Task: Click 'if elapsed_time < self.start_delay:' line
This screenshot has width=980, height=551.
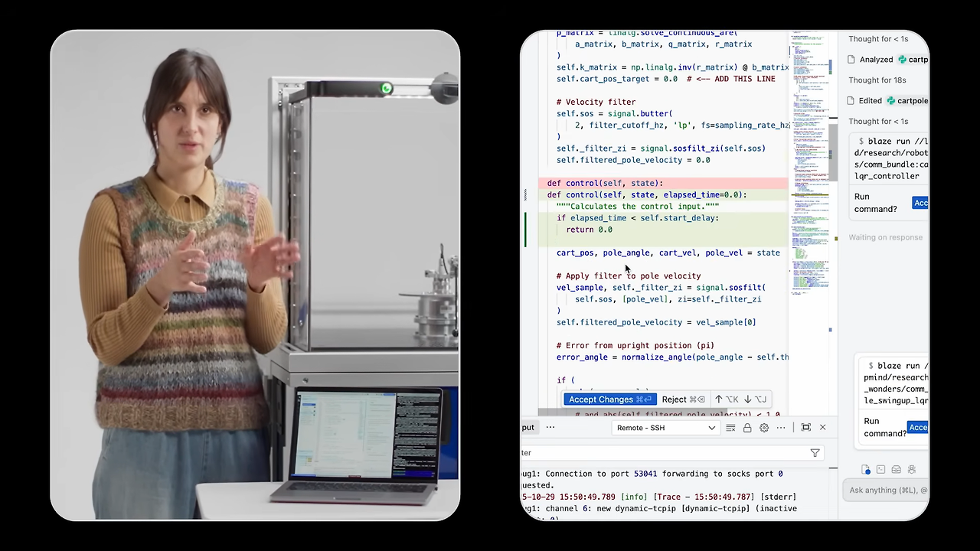Action: coord(638,218)
